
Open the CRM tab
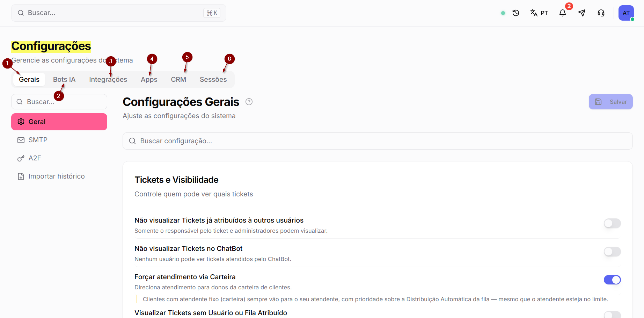click(178, 79)
